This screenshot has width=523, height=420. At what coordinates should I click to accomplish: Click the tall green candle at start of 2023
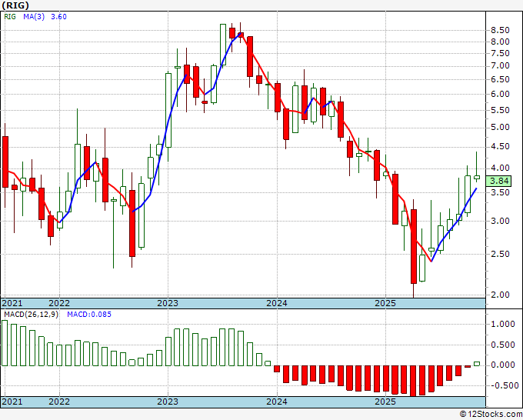(168, 108)
